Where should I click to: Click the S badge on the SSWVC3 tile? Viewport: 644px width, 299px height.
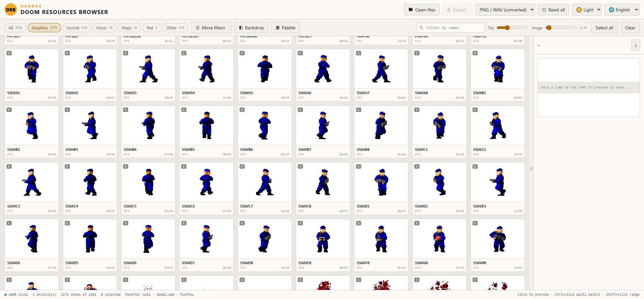(x=9, y=166)
